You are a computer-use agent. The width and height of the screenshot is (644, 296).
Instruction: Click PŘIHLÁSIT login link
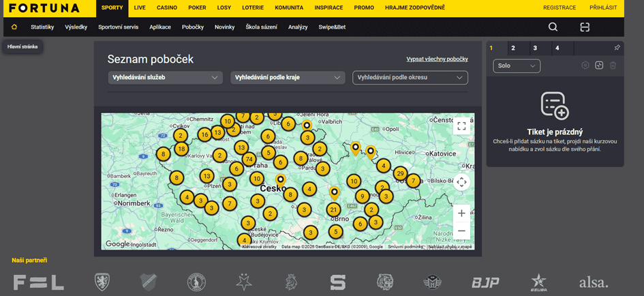603,8
